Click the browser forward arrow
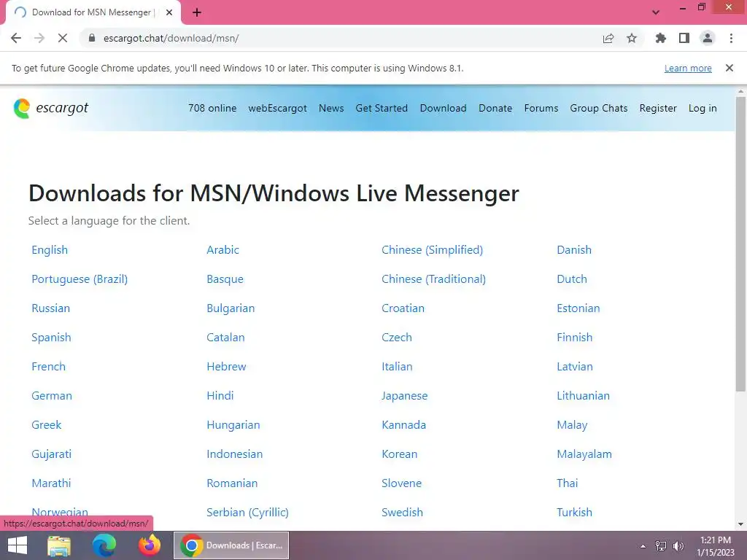Viewport: 747px width, 560px height. (39, 38)
